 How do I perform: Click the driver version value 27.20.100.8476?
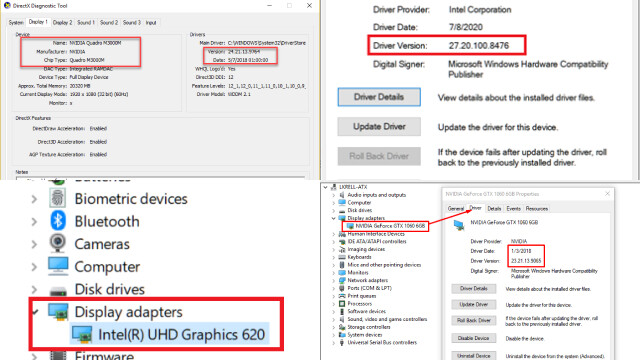479,46
